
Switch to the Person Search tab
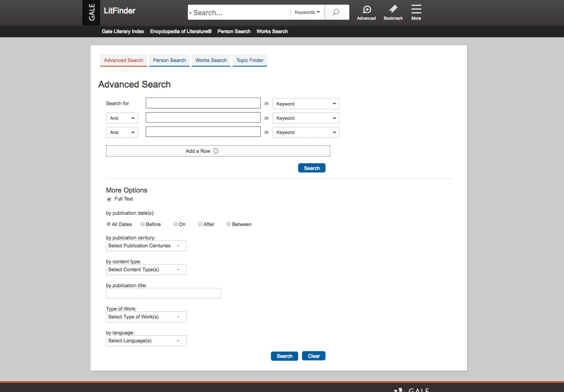pyautogui.click(x=170, y=60)
